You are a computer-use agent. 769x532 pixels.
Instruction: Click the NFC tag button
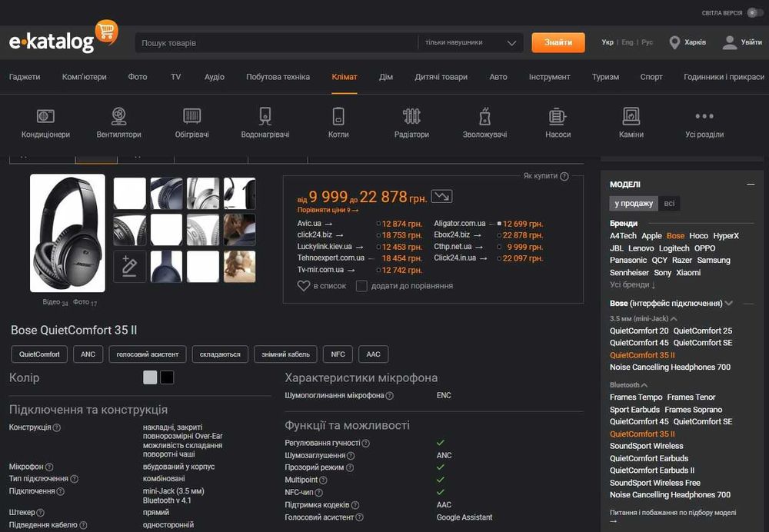338,354
